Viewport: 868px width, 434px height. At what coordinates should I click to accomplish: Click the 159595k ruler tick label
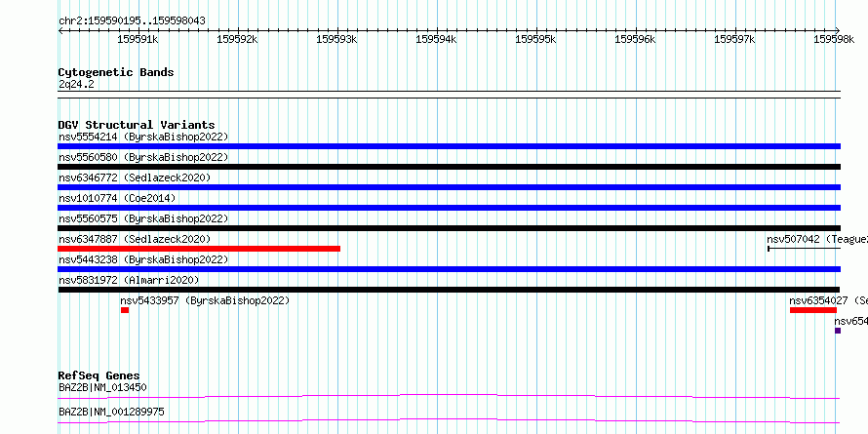535,39
